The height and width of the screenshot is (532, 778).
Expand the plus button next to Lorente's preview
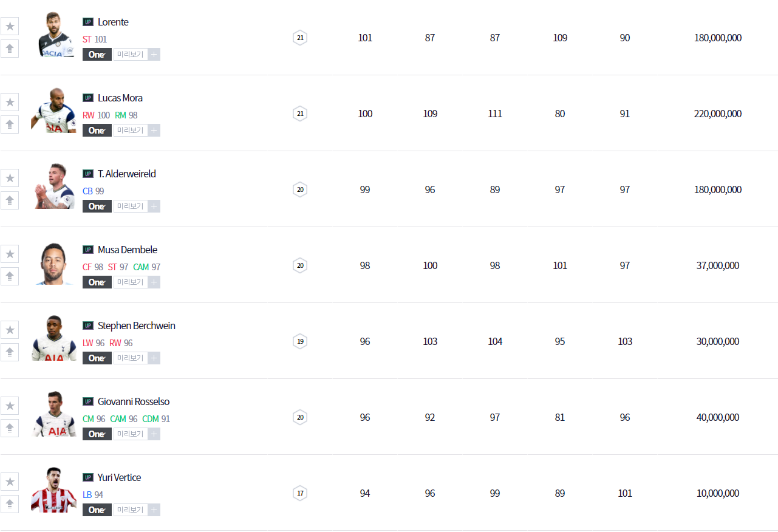(154, 55)
